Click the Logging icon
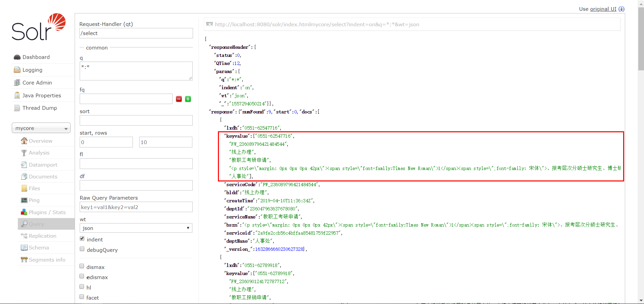 [17, 70]
